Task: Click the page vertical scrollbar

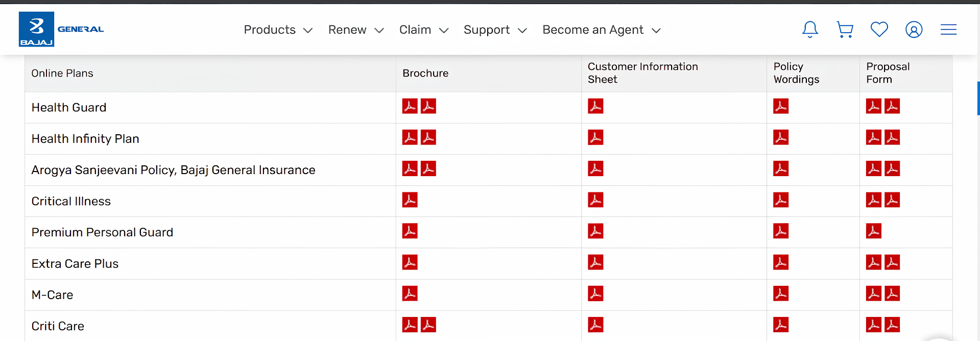Action: 977,98
